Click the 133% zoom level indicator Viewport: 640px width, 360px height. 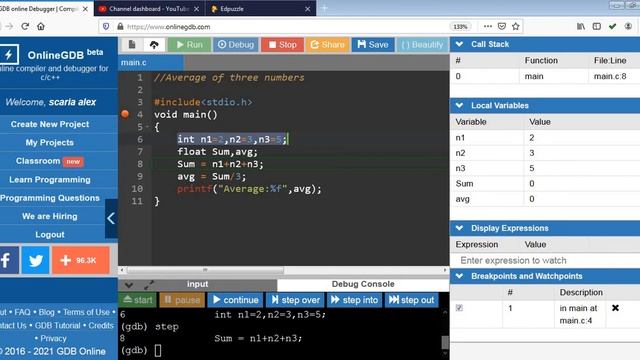[x=460, y=27]
